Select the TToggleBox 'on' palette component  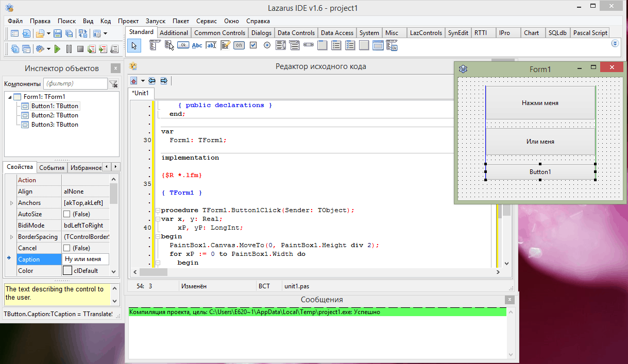coord(239,45)
